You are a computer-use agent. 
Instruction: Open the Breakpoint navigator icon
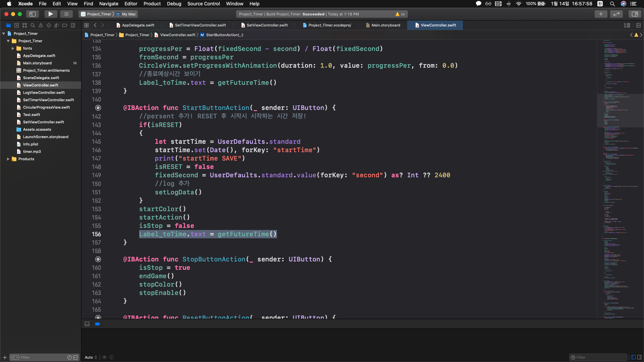pos(65,25)
